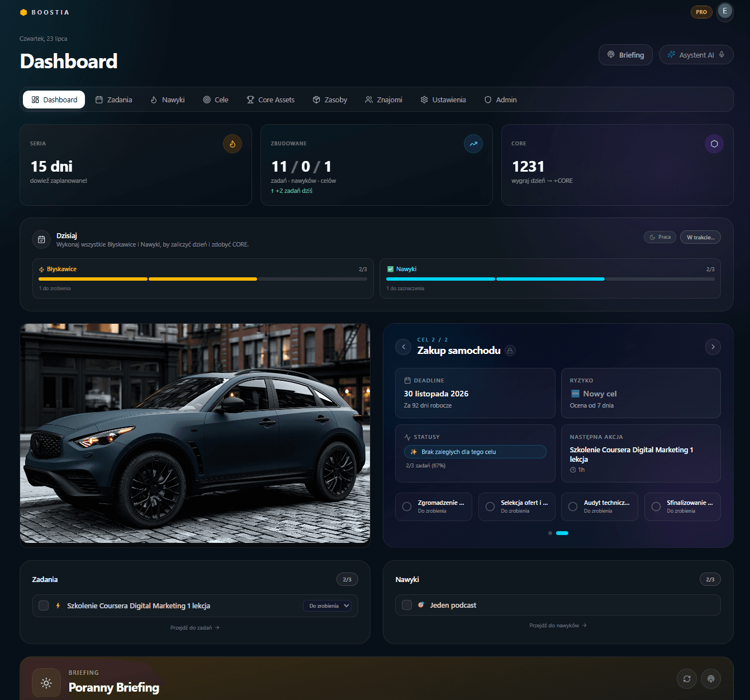Image resolution: width=750 pixels, height=700 pixels.
Task: Click the trend arrow icon in Zbudowane card
Action: coord(473,144)
